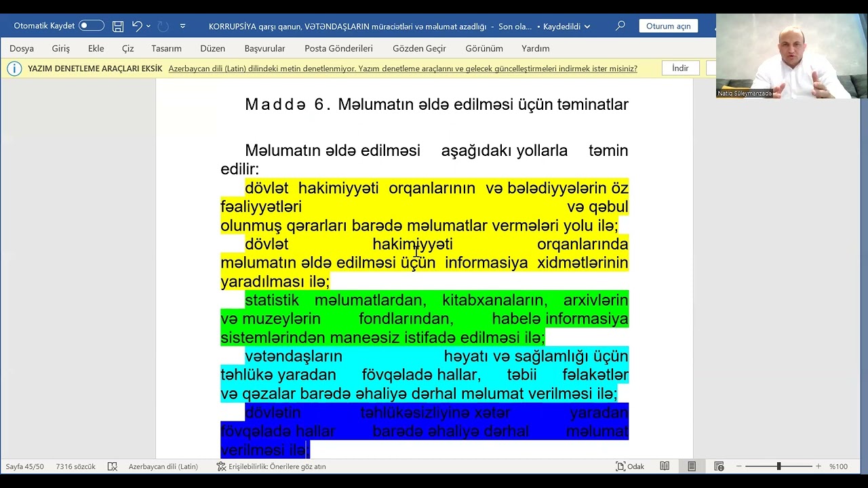Select the Çiz tab

tap(128, 49)
